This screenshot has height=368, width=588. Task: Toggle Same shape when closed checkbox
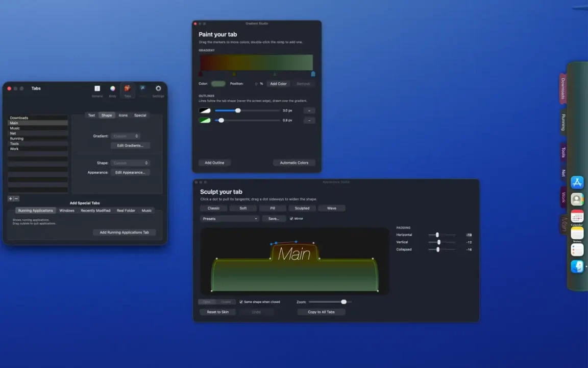pos(241,302)
